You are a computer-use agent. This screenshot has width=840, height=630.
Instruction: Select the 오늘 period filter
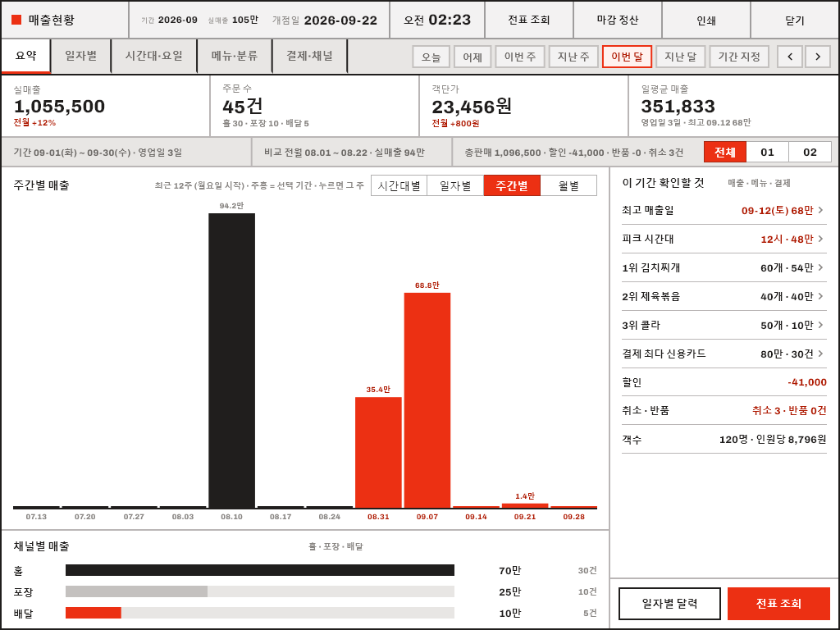[431, 57]
